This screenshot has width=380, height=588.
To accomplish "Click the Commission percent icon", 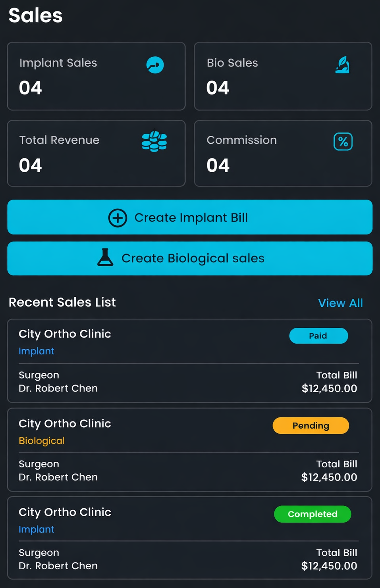I will pos(343,142).
